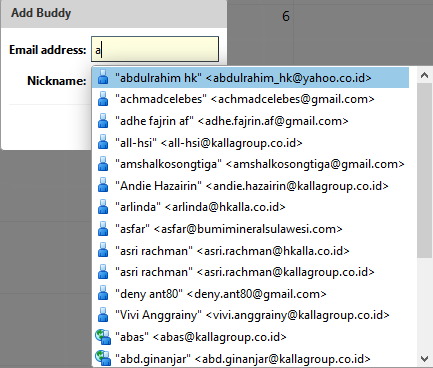The height and width of the screenshot is (368, 433).
Task: Select all-hsi@kallagroup.co.id entry
Action: tap(250, 142)
